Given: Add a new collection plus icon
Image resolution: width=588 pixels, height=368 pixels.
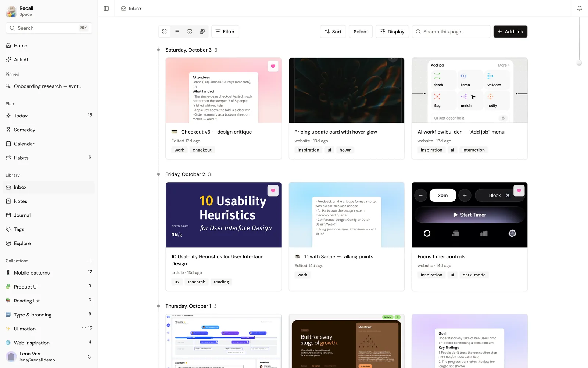Looking at the screenshot, I should 90,261.
